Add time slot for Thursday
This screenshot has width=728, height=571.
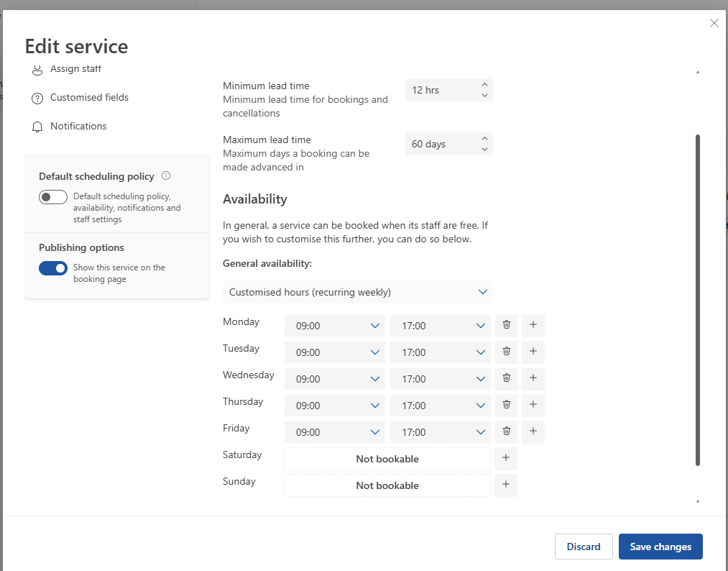point(533,405)
